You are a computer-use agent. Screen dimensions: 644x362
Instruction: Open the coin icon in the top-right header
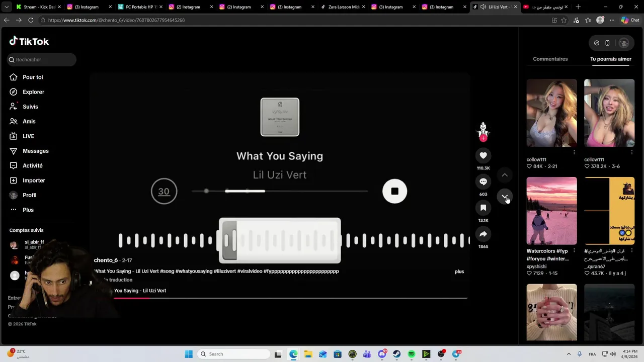[597, 43]
